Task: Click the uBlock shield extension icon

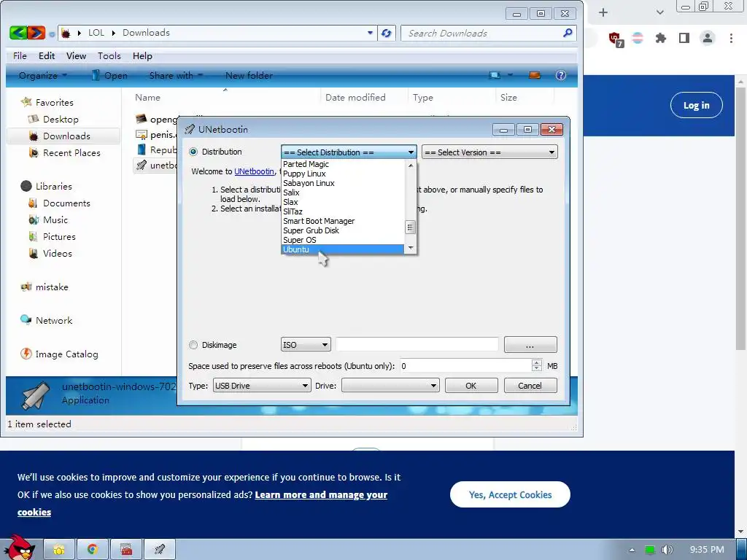Action: [616, 39]
